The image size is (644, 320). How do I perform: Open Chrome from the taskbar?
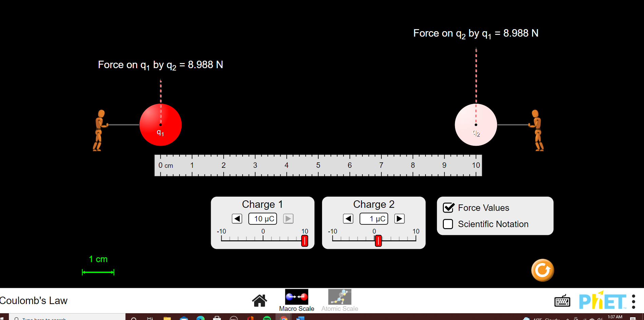(284, 318)
